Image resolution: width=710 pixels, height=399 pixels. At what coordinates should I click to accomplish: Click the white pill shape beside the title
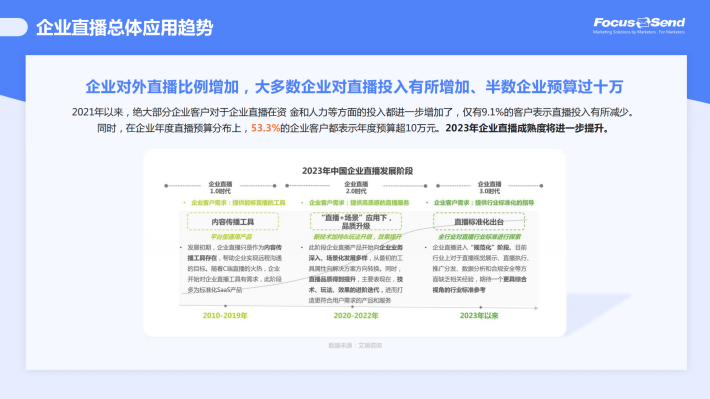click(x=13, y=27)
